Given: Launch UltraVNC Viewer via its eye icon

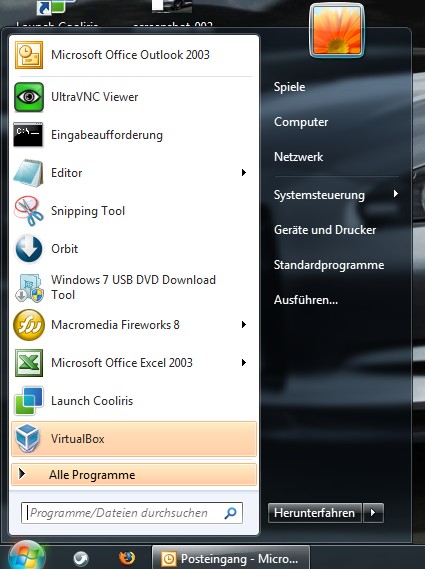Looking at the screenshot, I should coord(29,97).
